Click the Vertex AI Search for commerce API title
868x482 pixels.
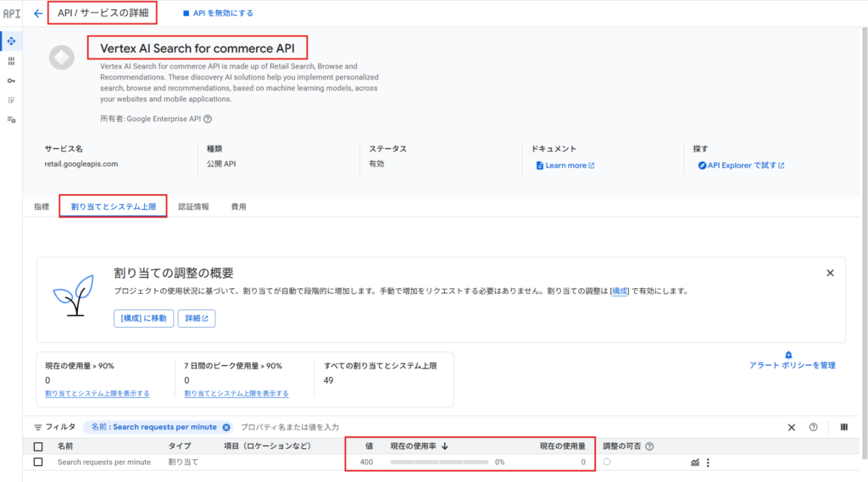coord(198,48)
